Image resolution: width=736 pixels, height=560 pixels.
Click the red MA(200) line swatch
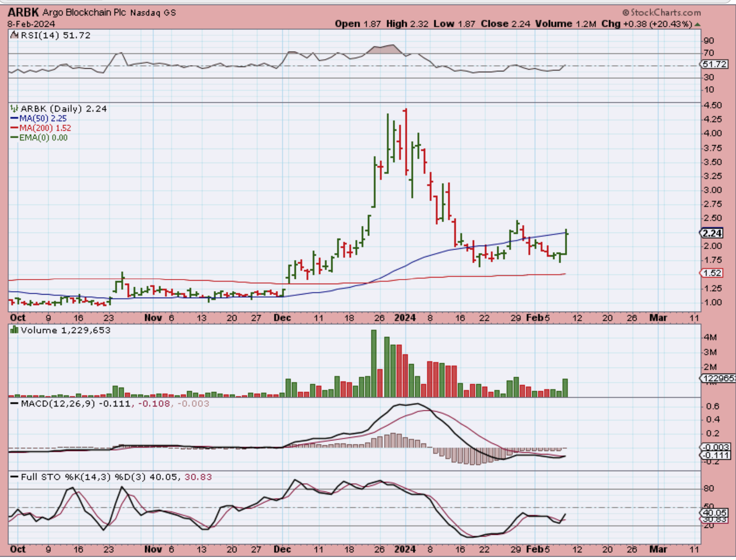tap(14, 128)
